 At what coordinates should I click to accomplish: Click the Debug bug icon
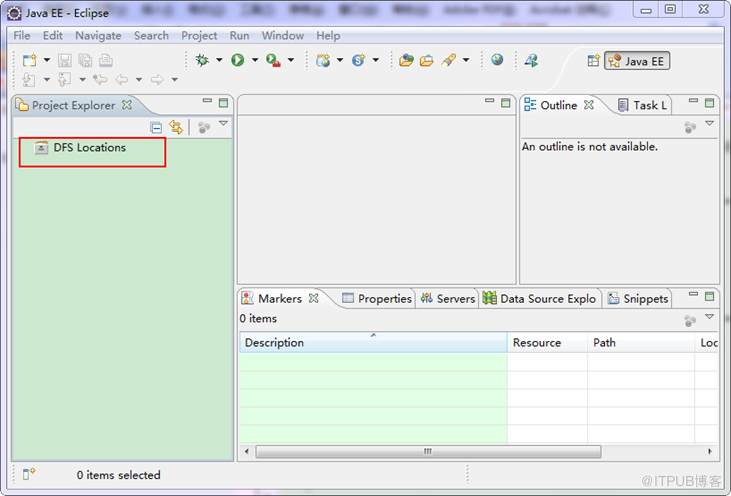click(202, 60)
